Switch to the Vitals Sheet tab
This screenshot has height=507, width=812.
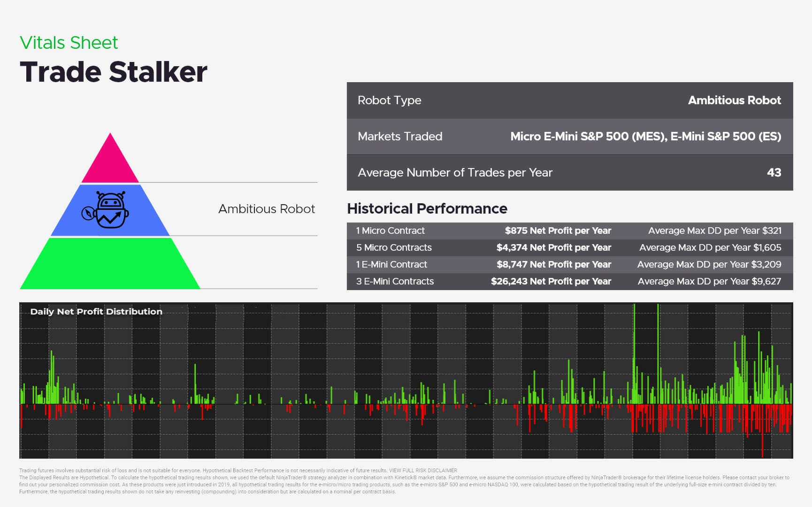[x=69, y=42]
